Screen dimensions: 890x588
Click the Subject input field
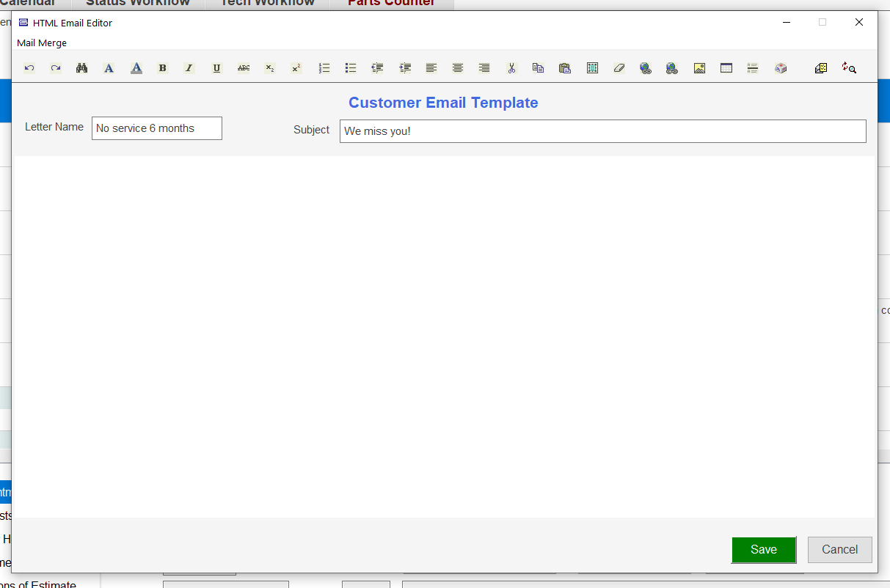(603, 131)
